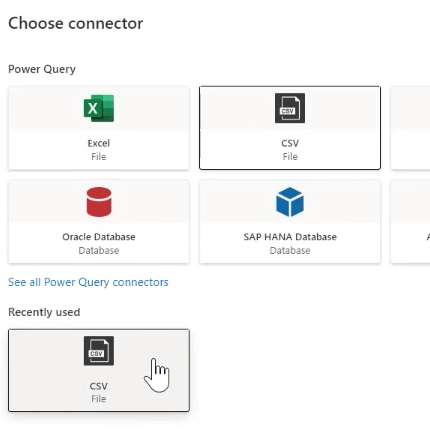The width and height of the screenshot is (430, 447).
Task: Select the 'Oracle Database' connector name text
Action: [x=99, y=237]
